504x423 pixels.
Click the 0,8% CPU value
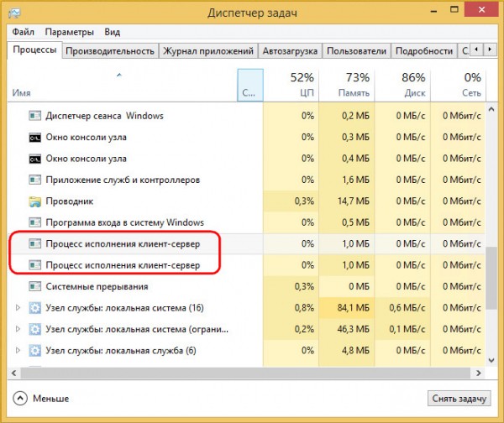point(304,308)
